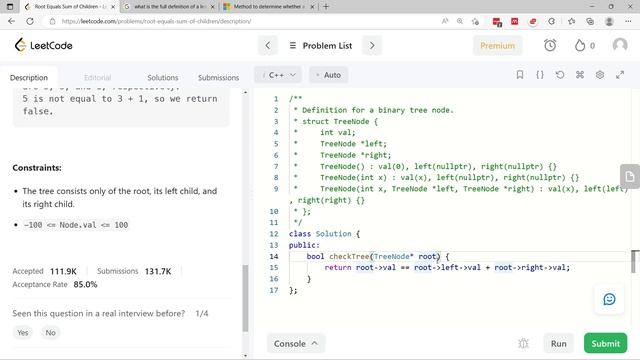Open the notes side panel icon

point(629,176)
